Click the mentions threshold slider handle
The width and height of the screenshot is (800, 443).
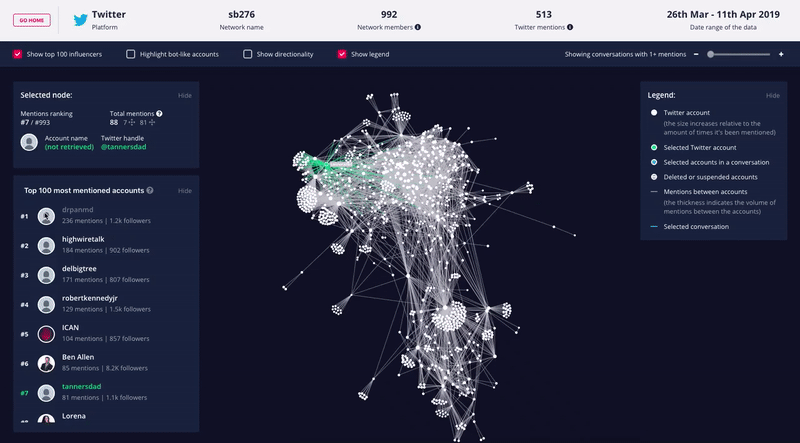coord(710,54)
